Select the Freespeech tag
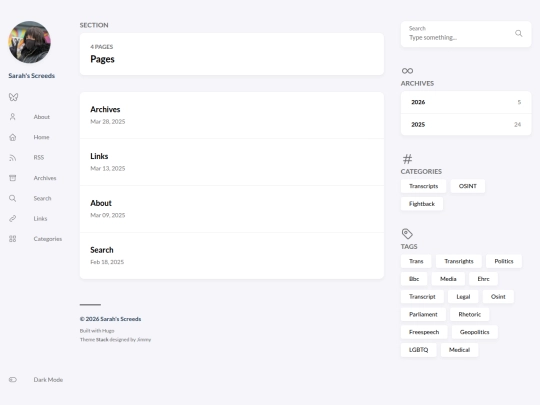 424,332
